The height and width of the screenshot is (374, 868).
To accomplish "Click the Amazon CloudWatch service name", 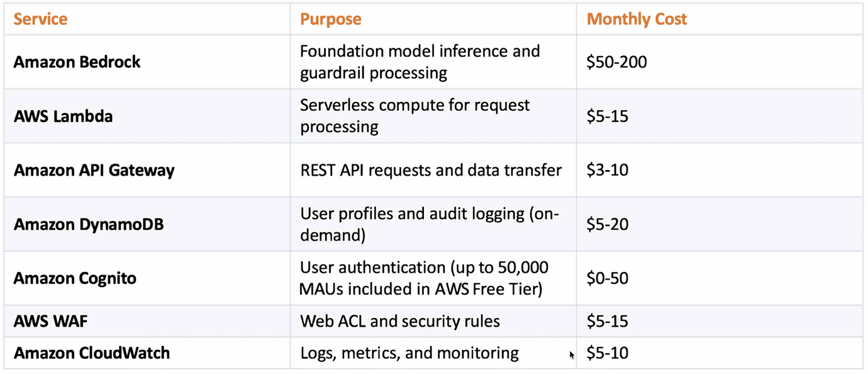I will click(x=92, y=353).
